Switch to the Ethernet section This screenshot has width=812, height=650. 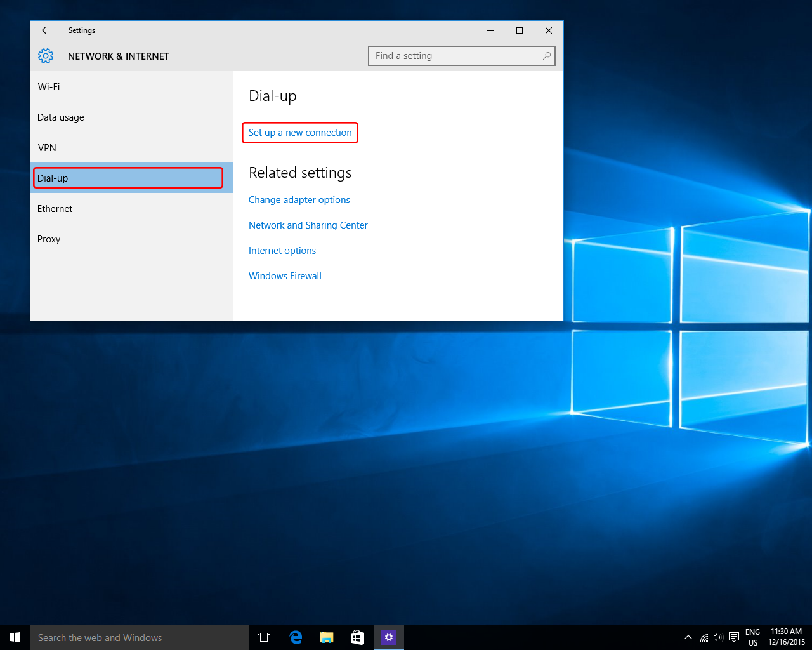point(132,209)
